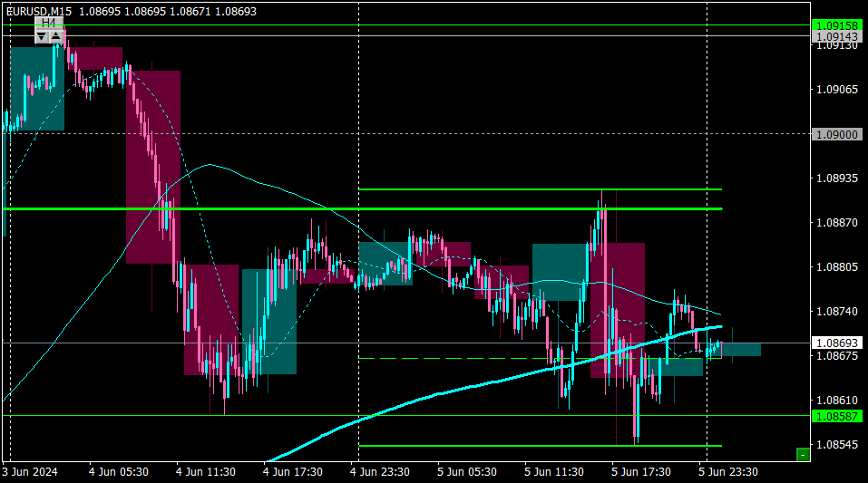Click the 1.08545 price scale value
Viewport: 868px width, 483px height.
tap(837, 444)
